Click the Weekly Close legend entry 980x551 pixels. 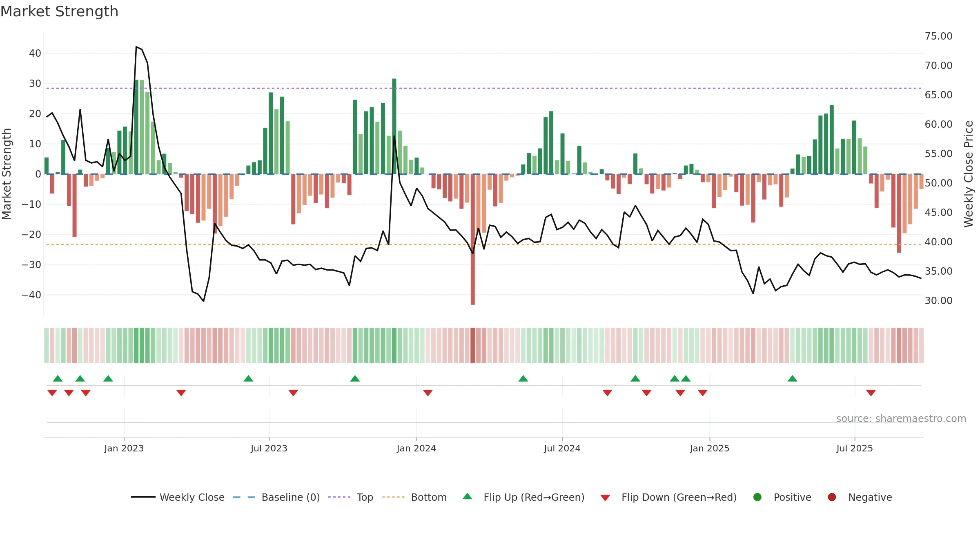178,497
